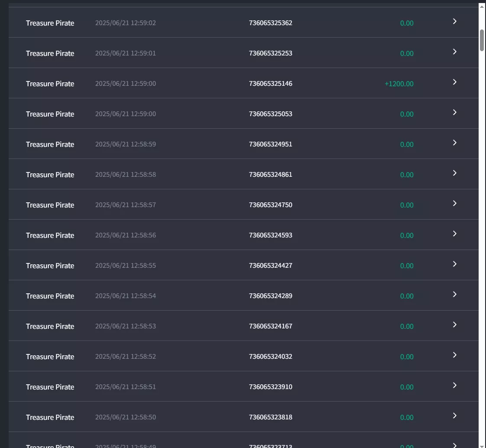Select the +1200.00 payout amount
The height and width of the screenshot is (448, 486).
(x=399, y=84)
